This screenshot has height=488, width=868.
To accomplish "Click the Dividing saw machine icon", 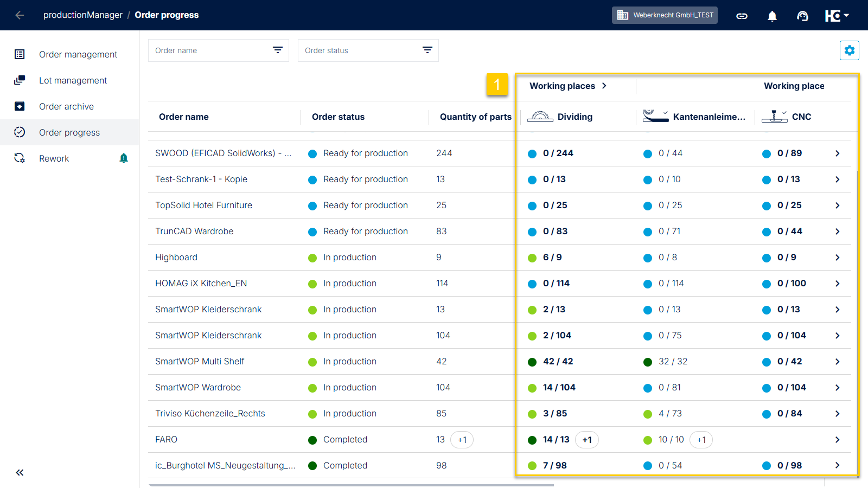I will [540, 117].
